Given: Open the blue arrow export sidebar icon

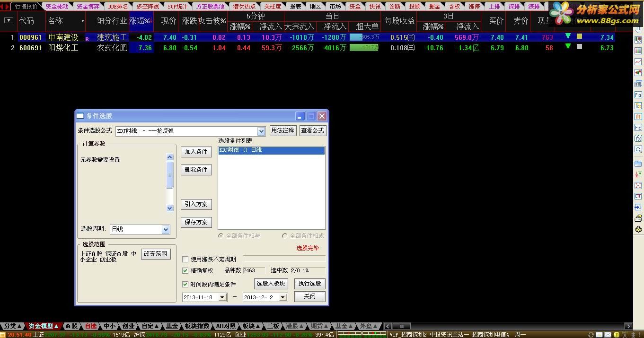Looking at the screenshot, I should (x=638, y=207).
